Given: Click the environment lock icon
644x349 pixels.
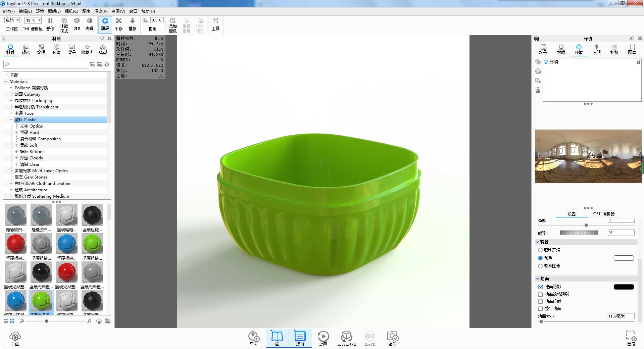Looking at the screenshot, I should click(x=638, y=62).
